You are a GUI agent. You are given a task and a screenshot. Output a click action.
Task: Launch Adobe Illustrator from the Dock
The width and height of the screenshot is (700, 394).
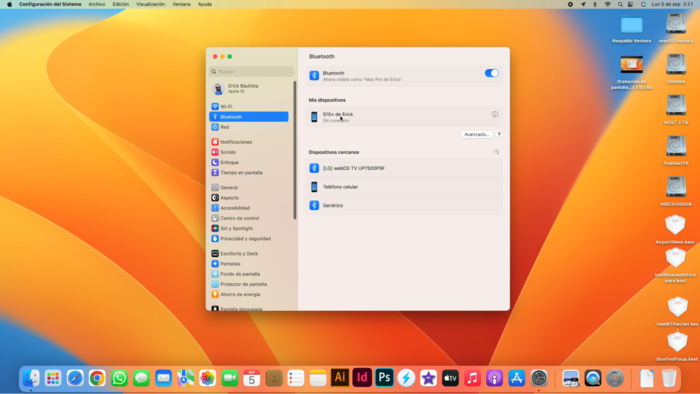coord(340,378)
